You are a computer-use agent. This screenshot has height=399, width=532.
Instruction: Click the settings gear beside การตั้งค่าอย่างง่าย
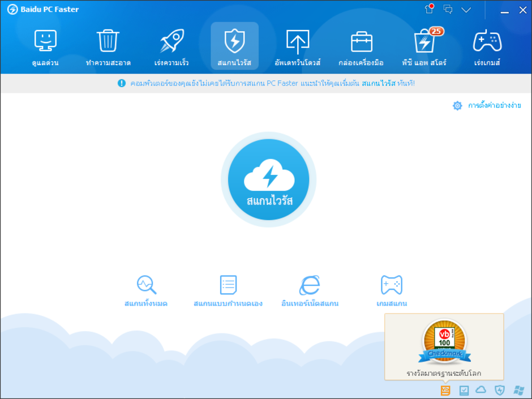[x=457, y=105]
